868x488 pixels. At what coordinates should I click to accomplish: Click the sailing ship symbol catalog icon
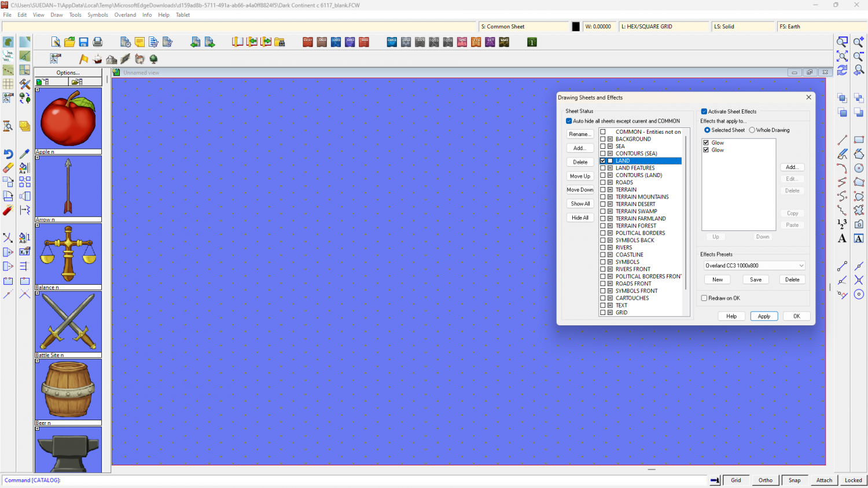pyautogui.click(x=97, y=58)
